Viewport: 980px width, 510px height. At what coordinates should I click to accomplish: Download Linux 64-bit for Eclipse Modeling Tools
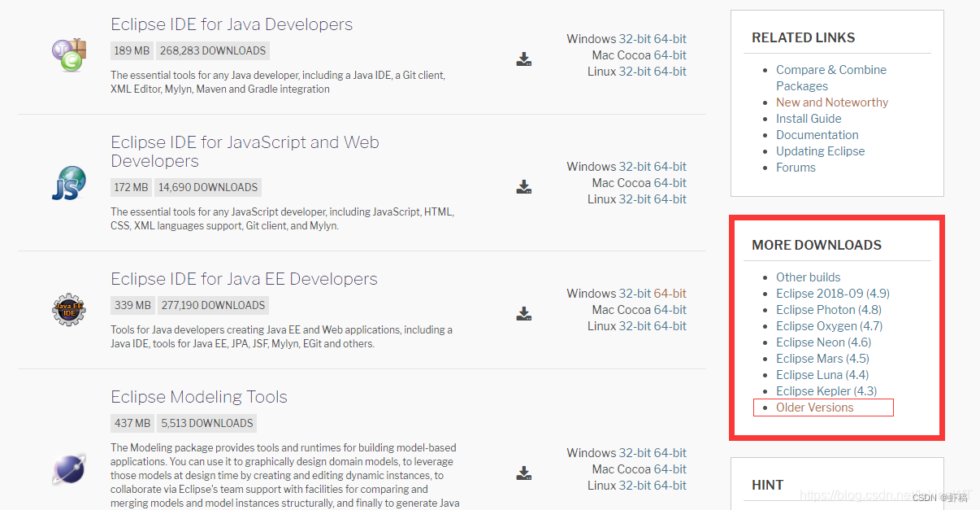pos(670,486)
